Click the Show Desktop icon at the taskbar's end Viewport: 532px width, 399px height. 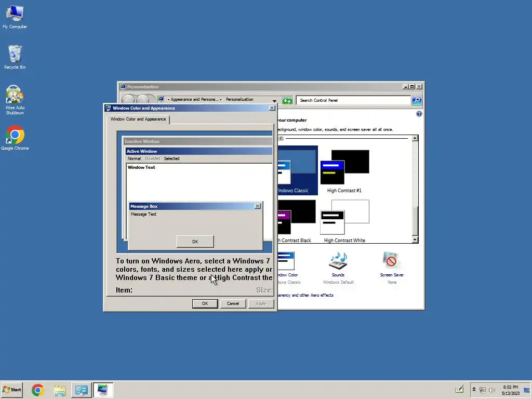click(527, 390)
